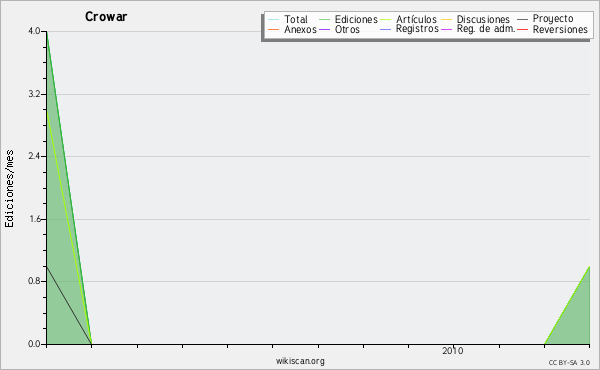Click the 0.8 y-axis tick label
Screen dimensions: 600x370
click(x=34, y=281)
